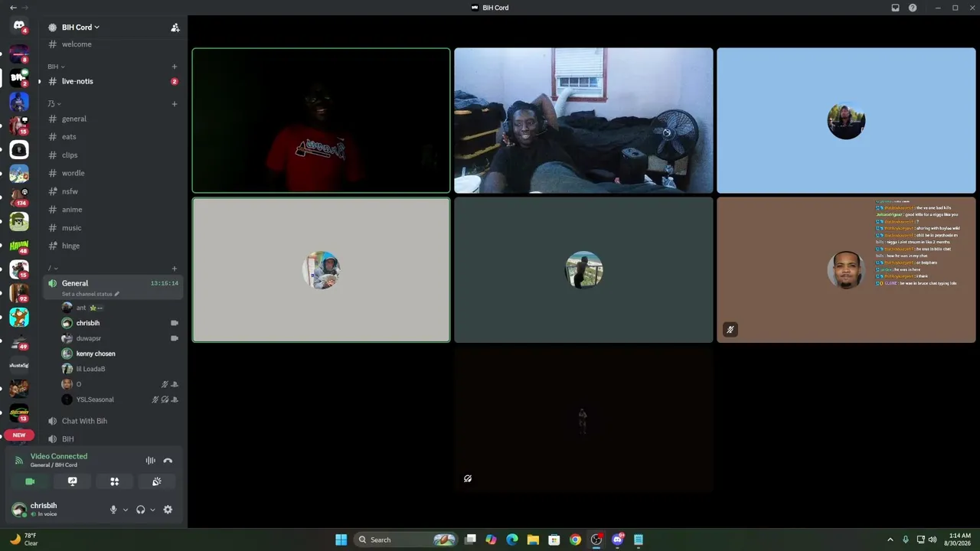980x551 pixels.
Task: Open the nsfw channel
Action: [113, 191]
